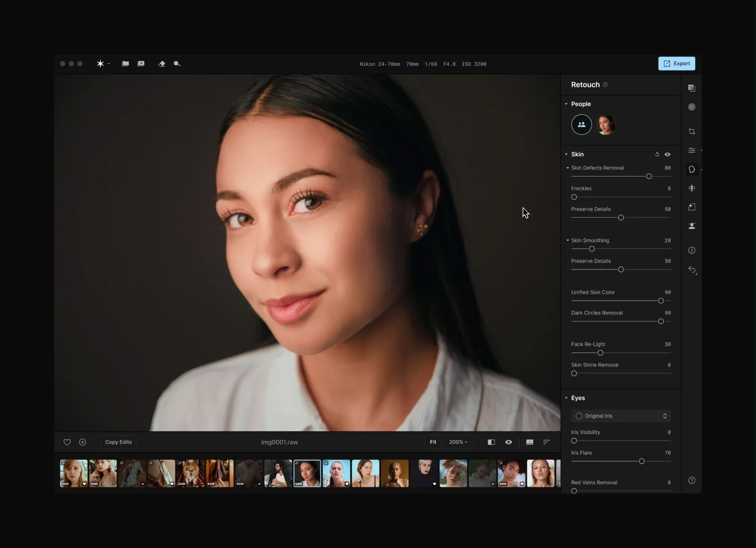This screenshot has height=548, width=756.
Task: Select the Eraser tool in toolbar
Action: 162,64
